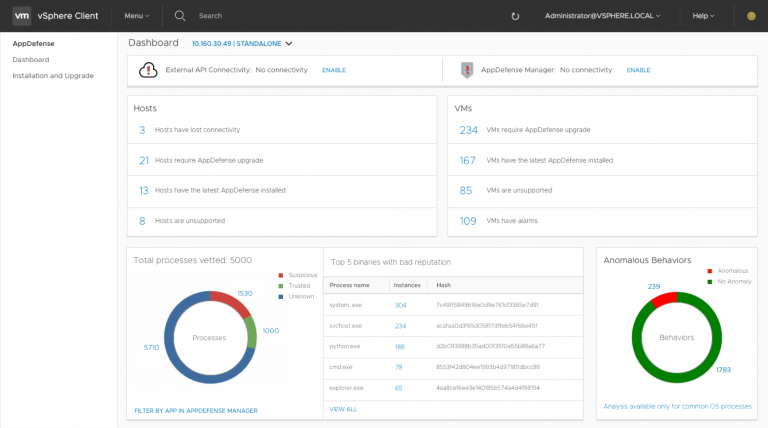Click the Anomalous red legend swatch

[x=710, y=271]
